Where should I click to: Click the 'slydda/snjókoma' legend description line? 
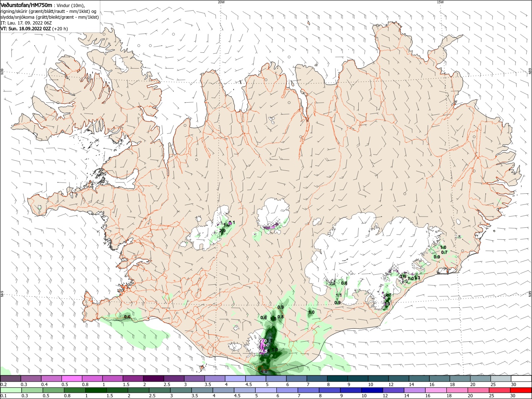(x=49, y=17)
